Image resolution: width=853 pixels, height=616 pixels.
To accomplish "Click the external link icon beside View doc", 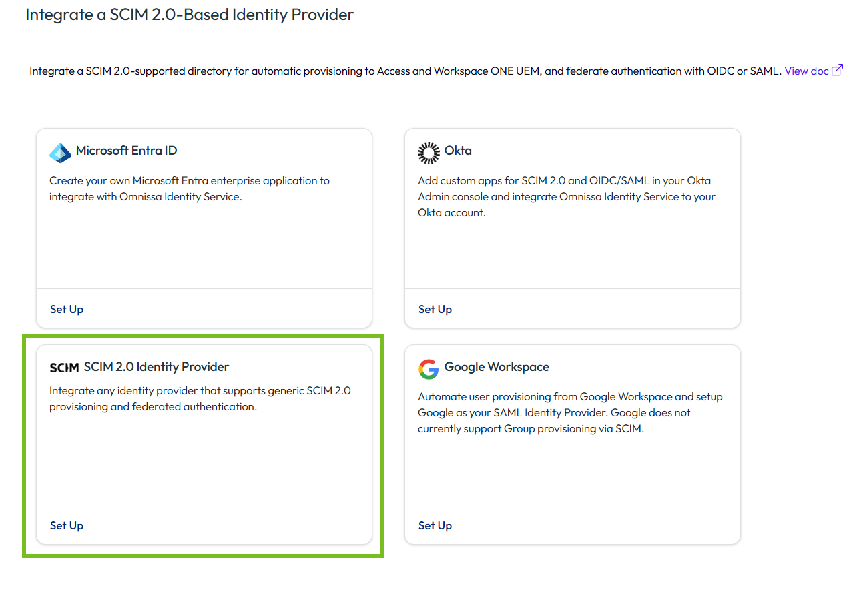I will (x=837, y=70).
